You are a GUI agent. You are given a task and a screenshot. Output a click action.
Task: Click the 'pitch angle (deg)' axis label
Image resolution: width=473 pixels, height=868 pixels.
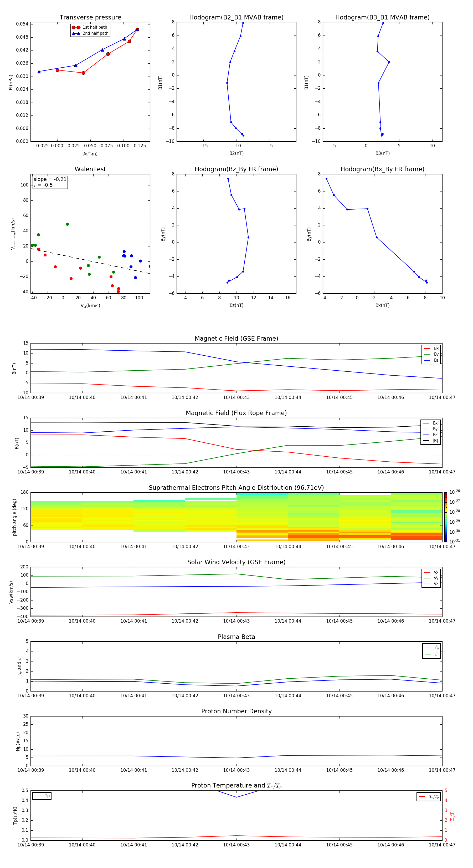14,517
